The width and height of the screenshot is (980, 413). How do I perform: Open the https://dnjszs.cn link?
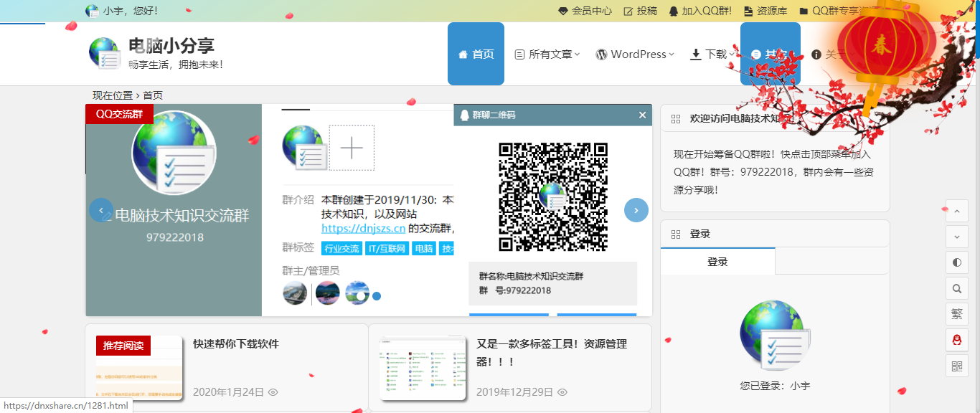point(363,229)
